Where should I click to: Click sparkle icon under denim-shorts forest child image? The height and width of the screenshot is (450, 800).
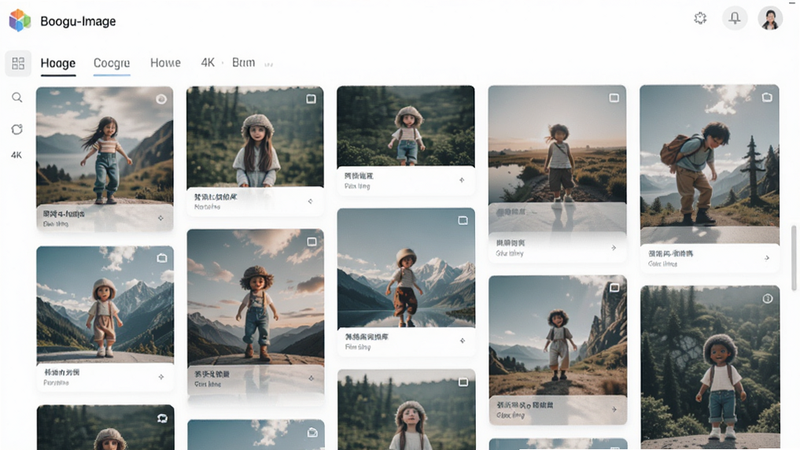(462, 180)
